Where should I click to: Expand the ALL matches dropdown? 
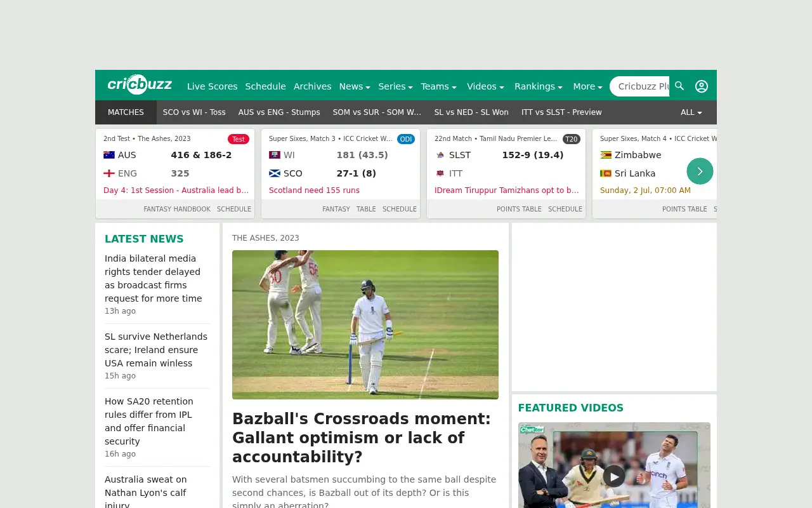click(691, 112)
